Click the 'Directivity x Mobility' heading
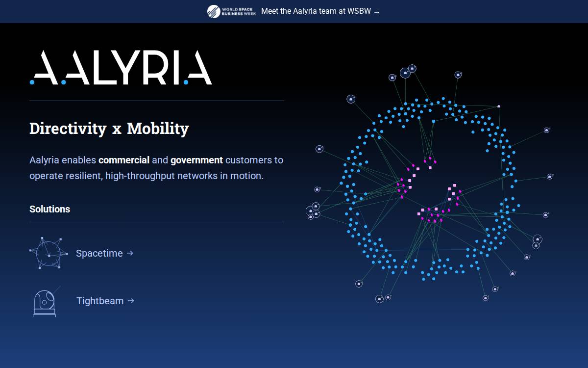Screen dimensions: 588x368 (109, 129)
